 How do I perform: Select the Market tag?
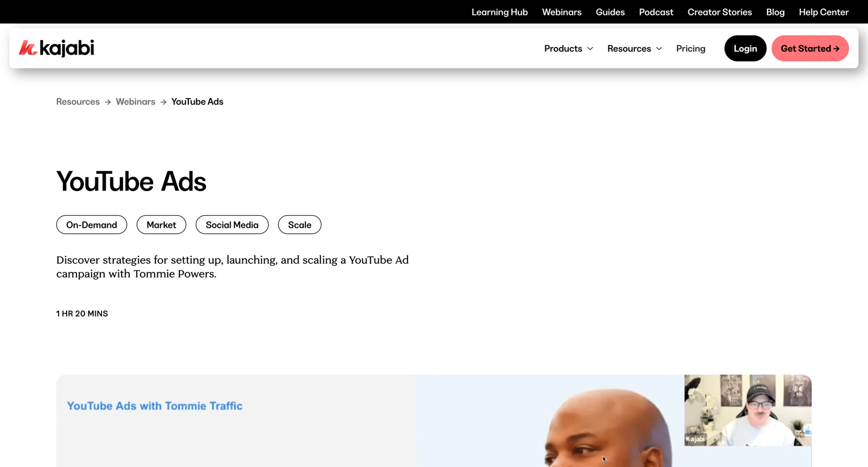[x=161, y=225]
